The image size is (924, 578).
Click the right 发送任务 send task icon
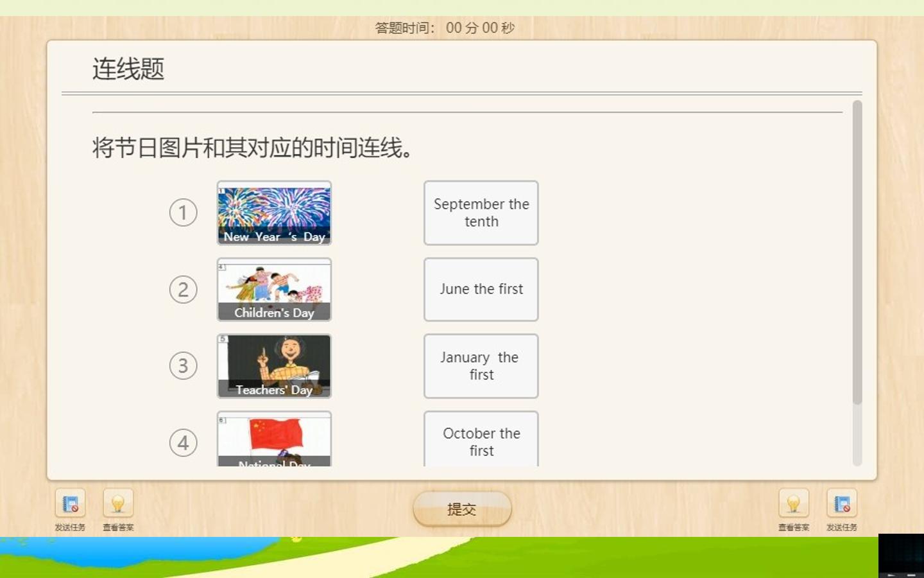point(842,504)
